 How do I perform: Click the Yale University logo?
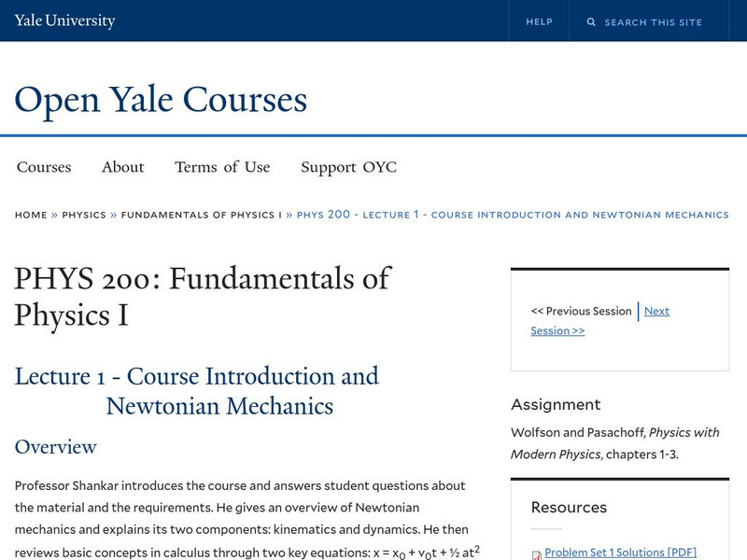(63, 19)
